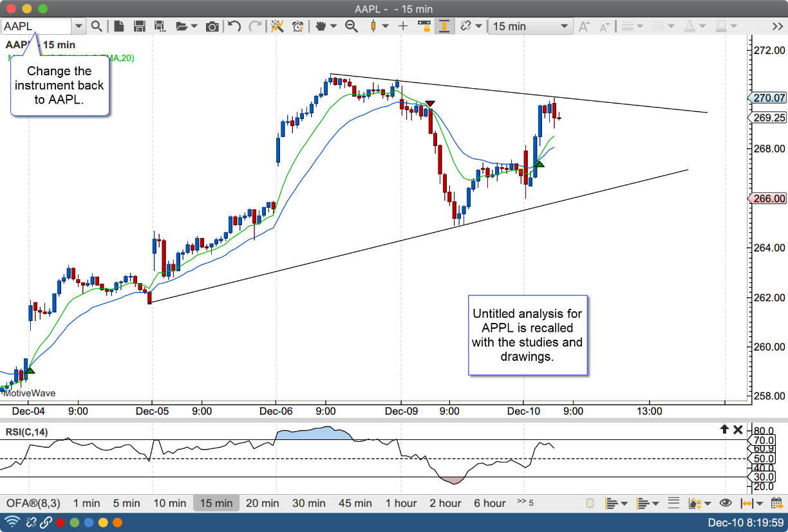The width and height of the screenshot is (788, 532).
Task: Toggle the eye visibility icon in bottom bar
Action: [x=726, y=503]
